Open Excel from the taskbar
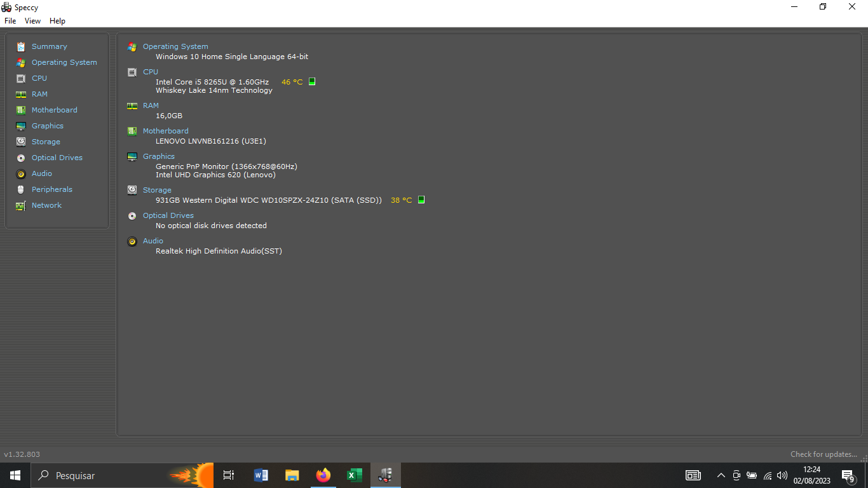Screen dimensions: 868x488 point(355,475)
